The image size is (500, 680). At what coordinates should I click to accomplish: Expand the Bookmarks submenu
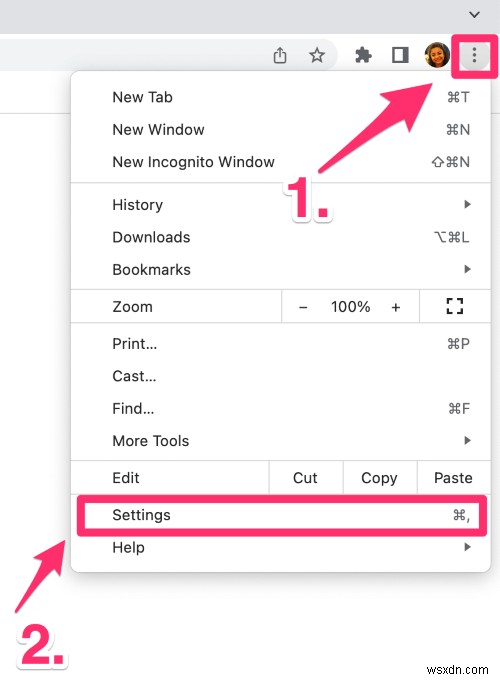point(281,269)
